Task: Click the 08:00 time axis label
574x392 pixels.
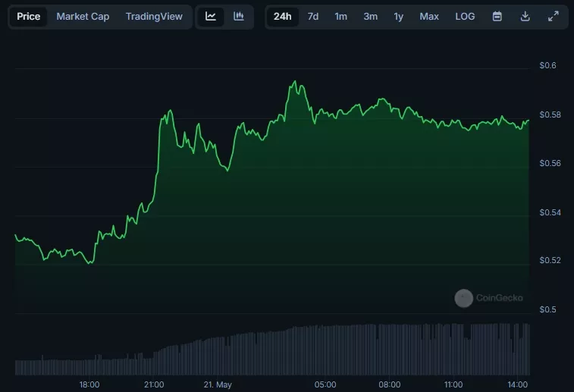Action: [390, 384]
